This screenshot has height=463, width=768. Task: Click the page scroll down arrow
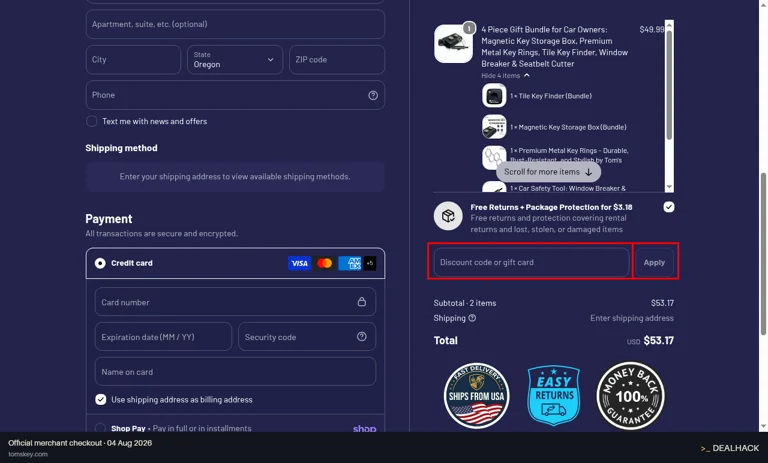[763, 427]
